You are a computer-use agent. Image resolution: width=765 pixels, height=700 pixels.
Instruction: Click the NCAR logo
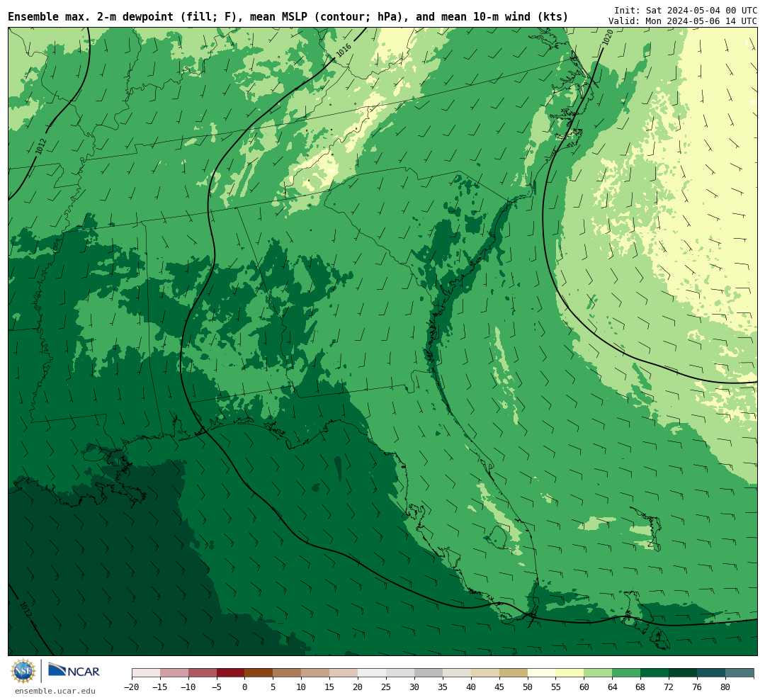[x=74, y=671]
